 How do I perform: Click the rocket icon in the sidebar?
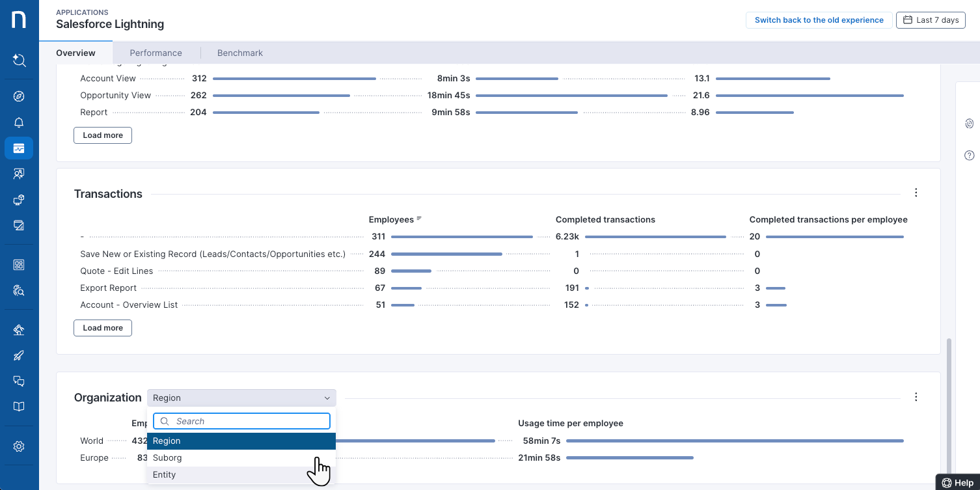pyautogui.click(x=19, y=355)
